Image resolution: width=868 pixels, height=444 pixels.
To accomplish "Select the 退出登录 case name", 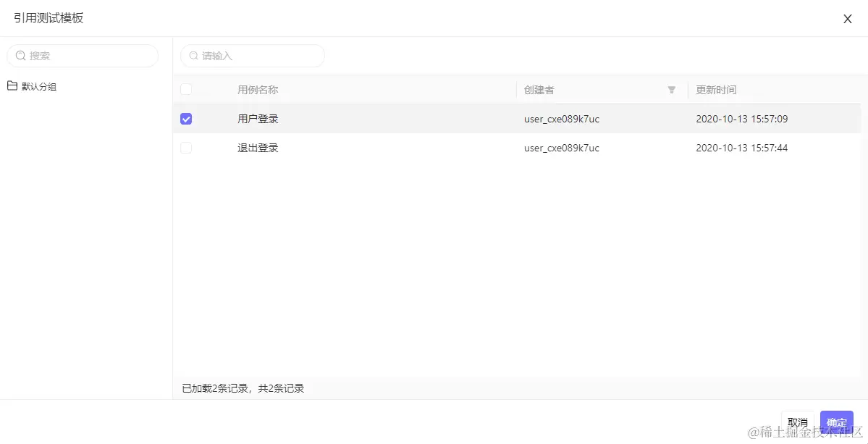I will (258, 148).
